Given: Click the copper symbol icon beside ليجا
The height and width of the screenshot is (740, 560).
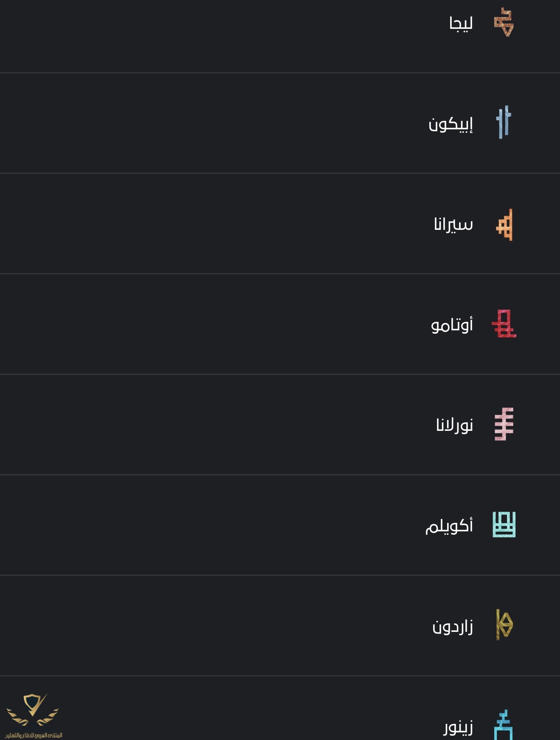Looking at the screenshot, I should (504, 22).
